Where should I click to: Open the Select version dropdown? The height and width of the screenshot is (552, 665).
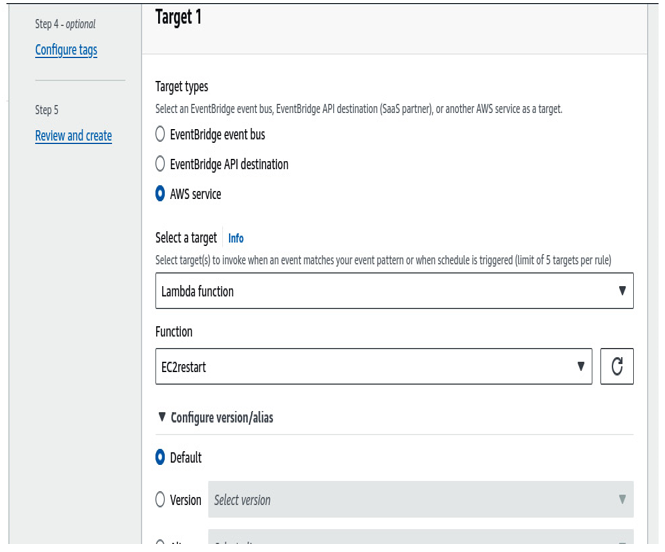(x=421, y=499)
